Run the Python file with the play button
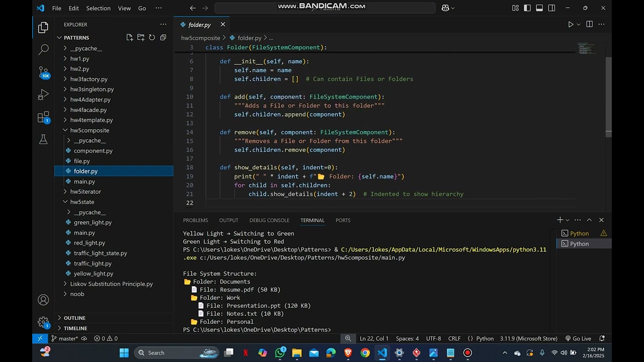The width and height of the screenshot is (644, 362). (571, 24)
